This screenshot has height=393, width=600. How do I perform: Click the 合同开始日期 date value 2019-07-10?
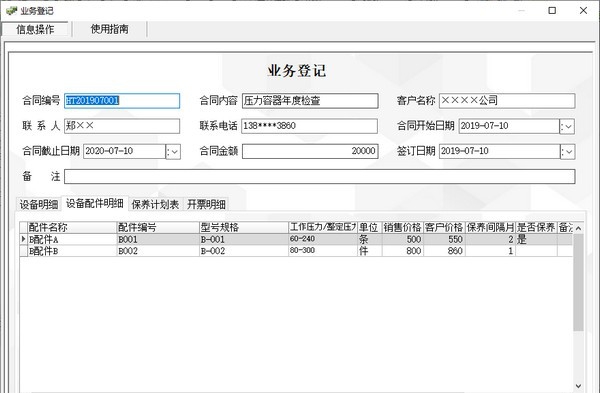point(484,126)
